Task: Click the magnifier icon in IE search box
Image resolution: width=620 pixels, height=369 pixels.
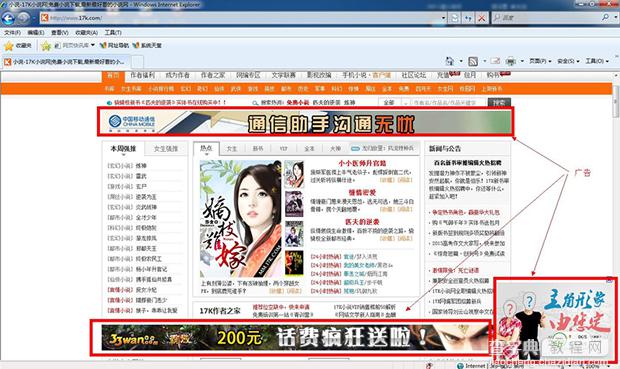Action: coord(605,18)
